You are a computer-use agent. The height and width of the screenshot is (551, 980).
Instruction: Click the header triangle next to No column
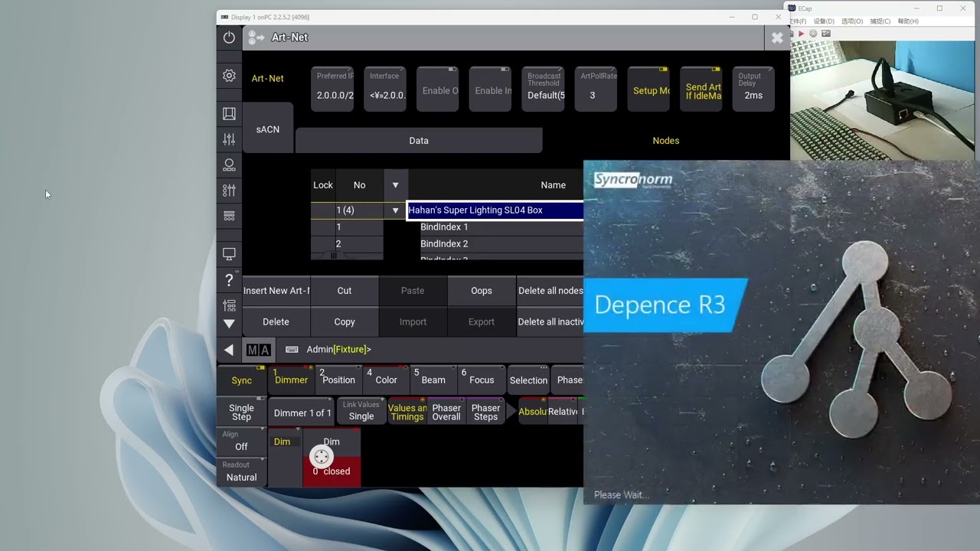pos(395,185)
